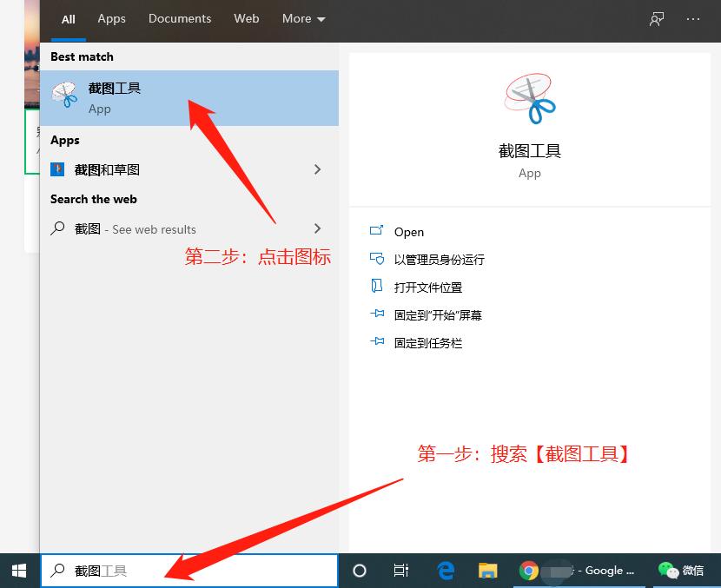Open the More filter dropdown
Viewport: 721px width, 588px height.
pyautogui.click(x=302, y=18)
